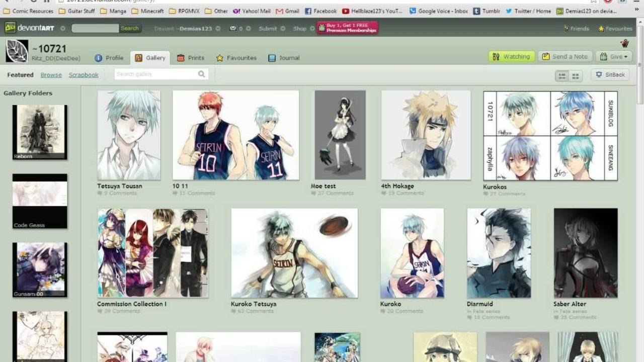Open comments under the Kurokos artwork
The width and height of the screenshot is (644, 362).
pyautogui.click(x=504, y=194)
